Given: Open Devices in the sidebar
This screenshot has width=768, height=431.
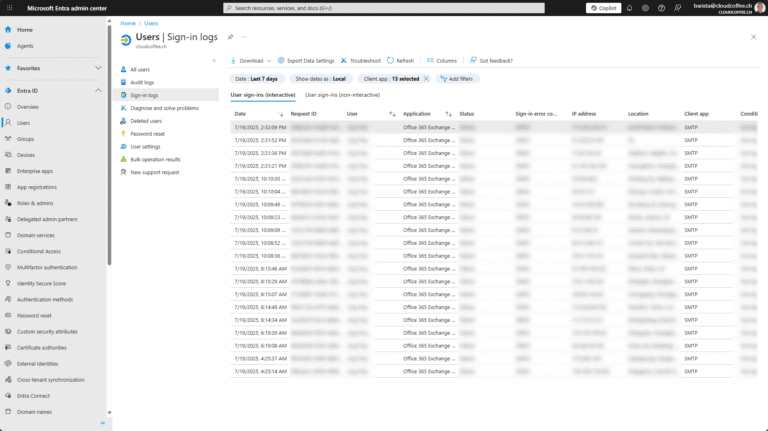Looking at the screenshot, I should [x=26, y=155].
